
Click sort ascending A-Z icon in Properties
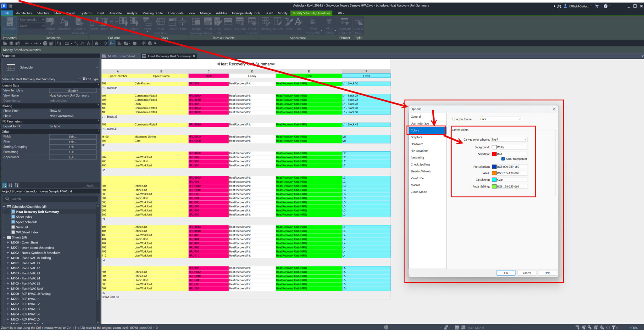click(x=10, y=185)
